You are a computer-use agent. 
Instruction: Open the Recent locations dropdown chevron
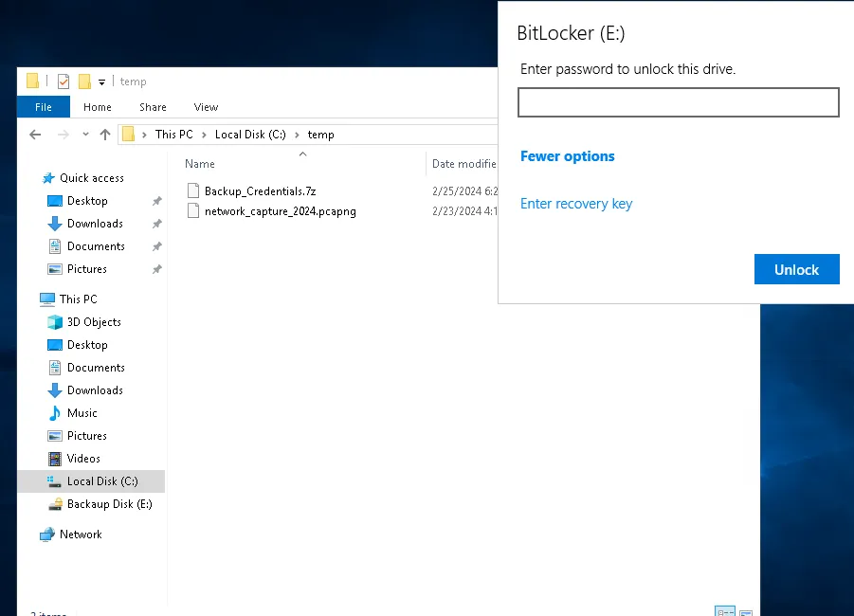pyautogui.click(x=85, y=135)
